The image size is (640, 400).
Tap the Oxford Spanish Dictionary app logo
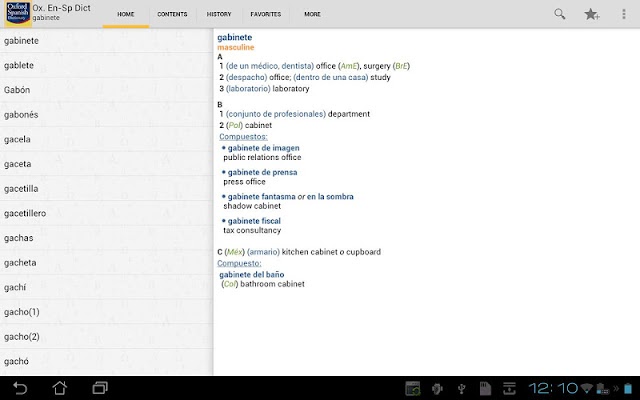point(18,13)
